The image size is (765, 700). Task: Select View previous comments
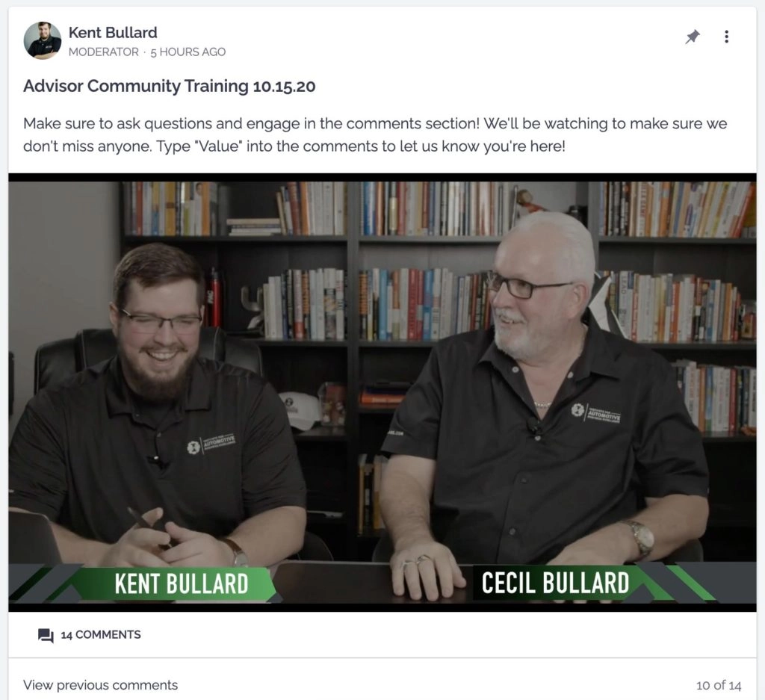point(101,685)
